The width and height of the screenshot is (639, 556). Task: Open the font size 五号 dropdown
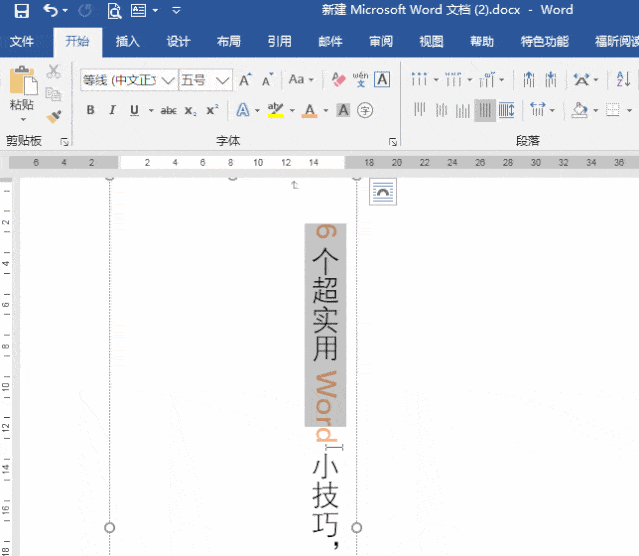click(x=223, y=80)
